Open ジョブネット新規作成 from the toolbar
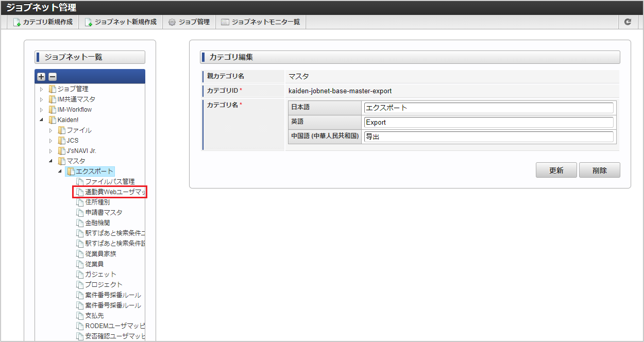Screen dimensions: 644x342 pos(121,22)
